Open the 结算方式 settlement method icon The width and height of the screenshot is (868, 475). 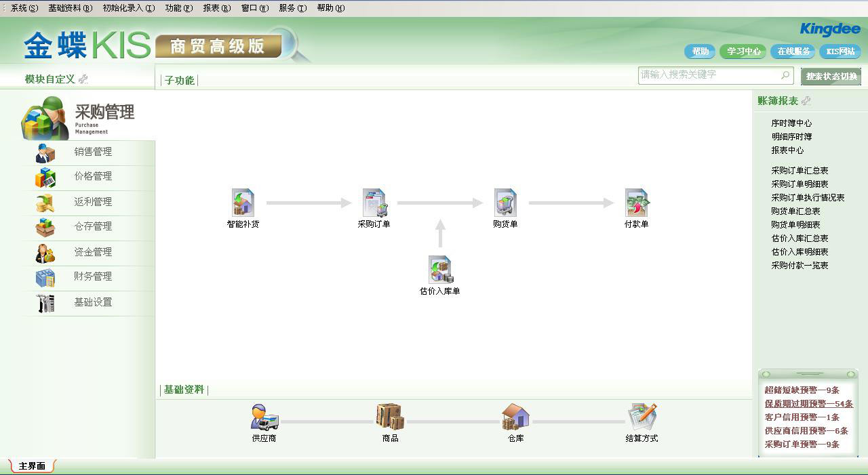click(x=642, y=417)
